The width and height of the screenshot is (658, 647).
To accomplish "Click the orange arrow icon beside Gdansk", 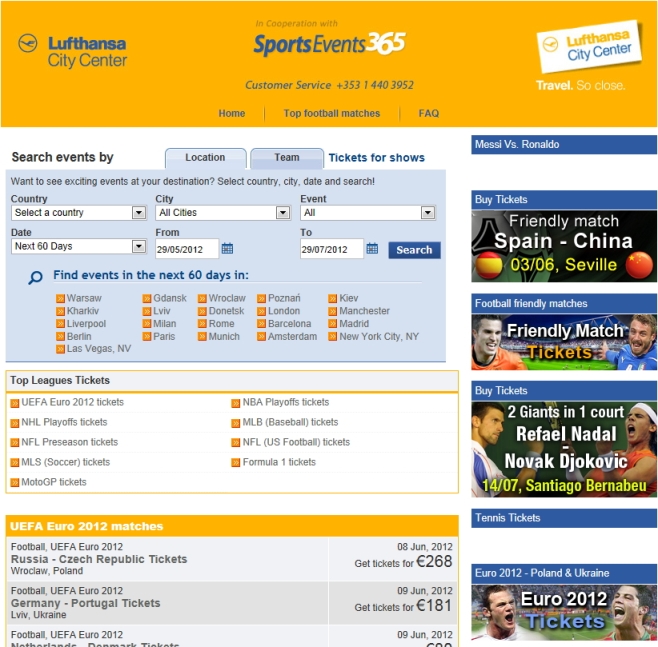I will coord(146,298).
